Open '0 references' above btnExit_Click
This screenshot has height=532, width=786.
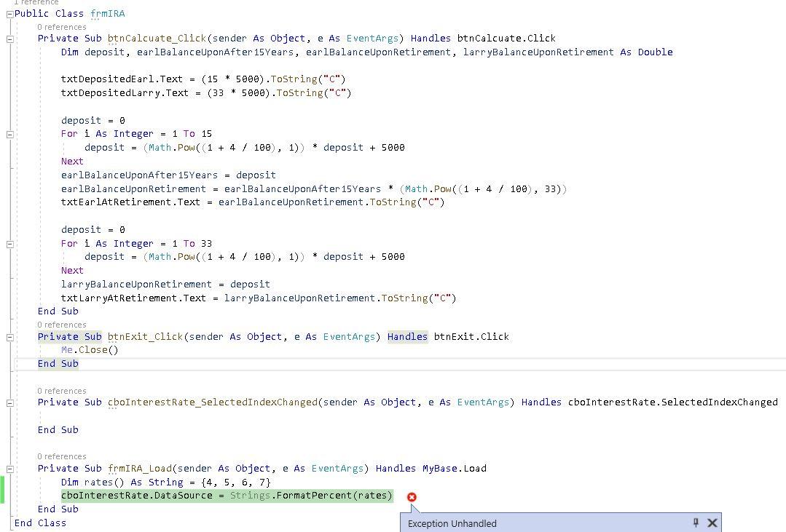pos(62,325)
